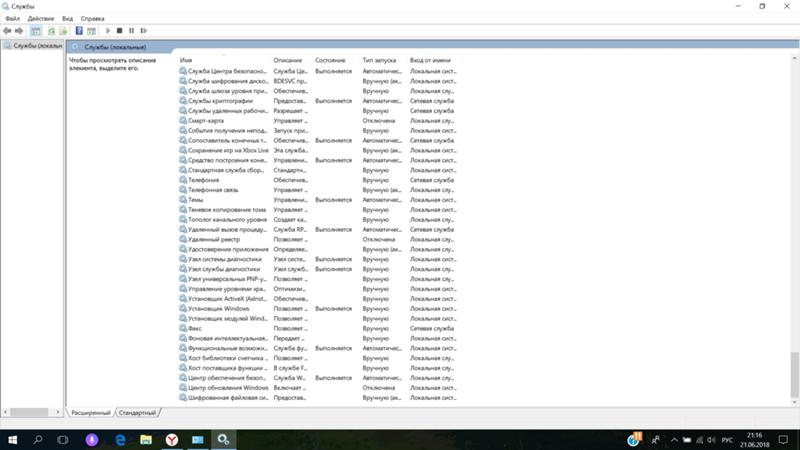The height and width of the screenshot is (450, 800).
Task: Select the Факс service icon
Action: (183, 328)
